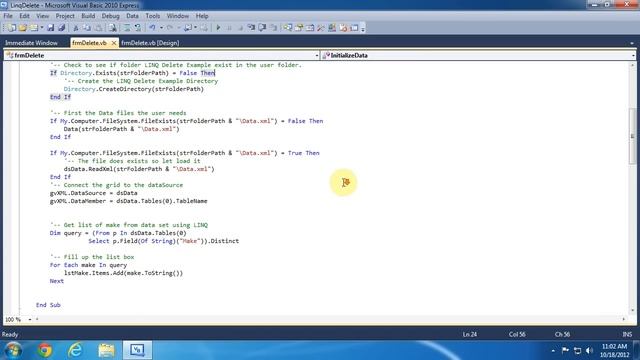Start debugging with the play icon
Image resolution: width=640 pixels, height=360 pixels.
[x=218, y=28]
